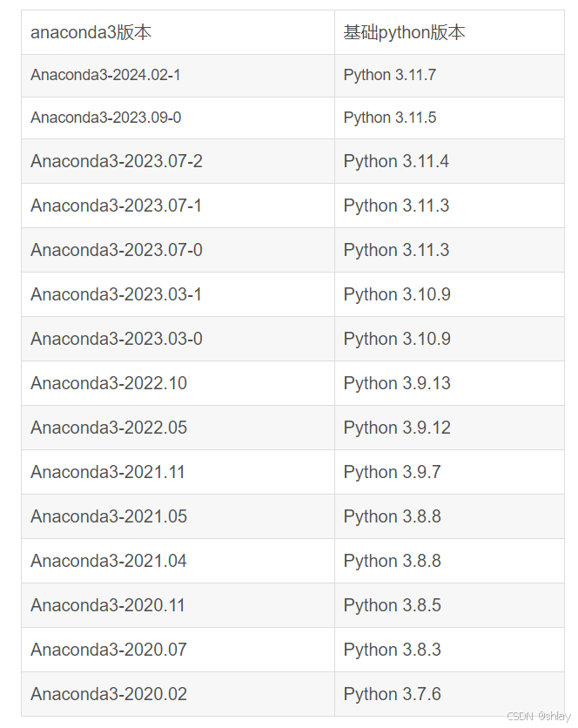The width and height of the screenshot is (578, 728).
Task: Click the Anaconda3-2022.05 cell
Action: (x=178, y=428)
